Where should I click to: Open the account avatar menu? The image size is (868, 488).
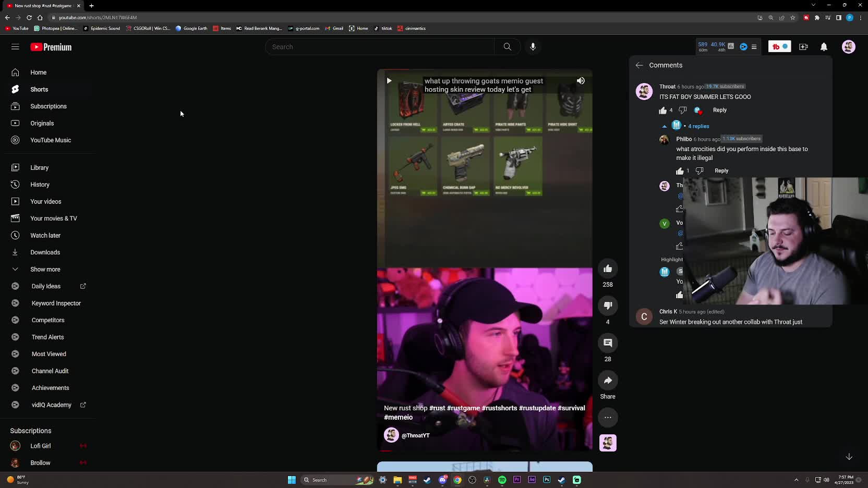coord(849,47)
